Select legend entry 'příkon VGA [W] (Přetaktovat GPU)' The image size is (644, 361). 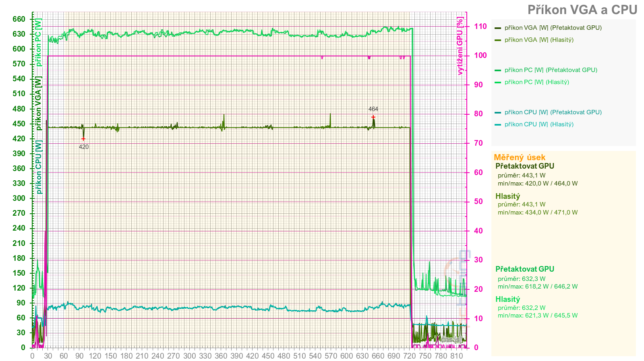[x=553, y=28]
